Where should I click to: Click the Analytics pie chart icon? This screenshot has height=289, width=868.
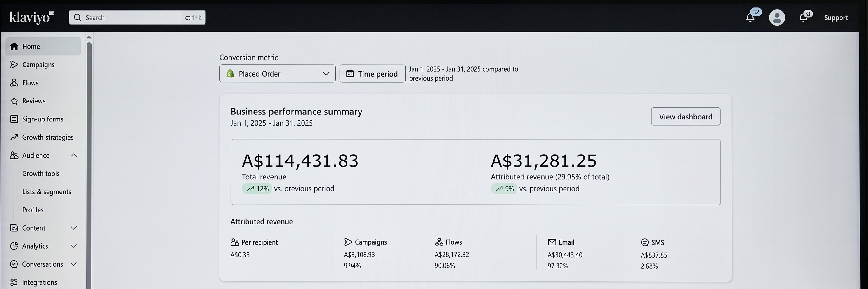coord(14,246)
